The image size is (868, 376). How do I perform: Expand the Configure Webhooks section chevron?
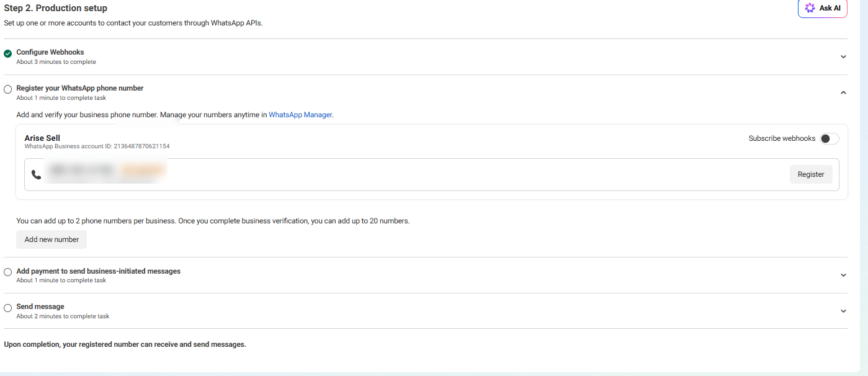[x=843, y=56]
